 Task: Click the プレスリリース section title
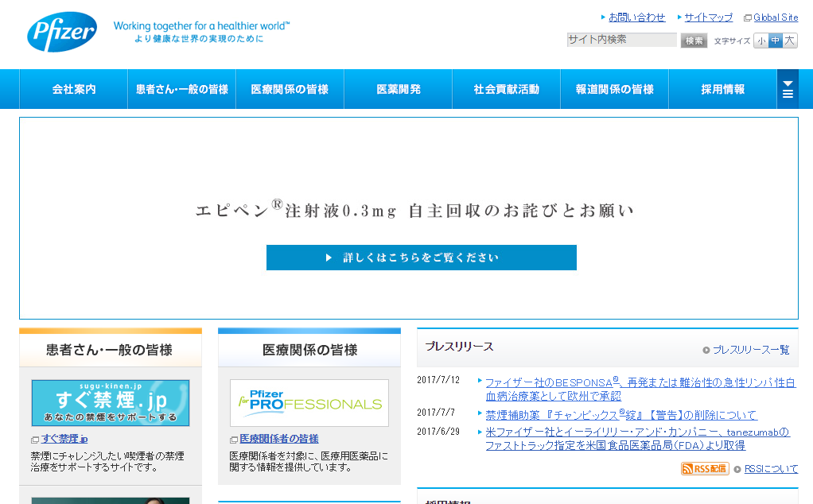point(459,347)
